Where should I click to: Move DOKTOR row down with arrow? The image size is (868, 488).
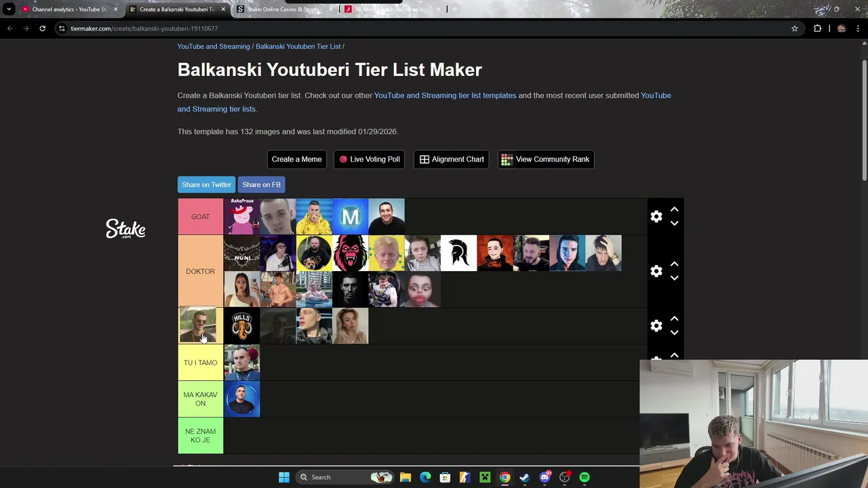click(x=674, y=278)
